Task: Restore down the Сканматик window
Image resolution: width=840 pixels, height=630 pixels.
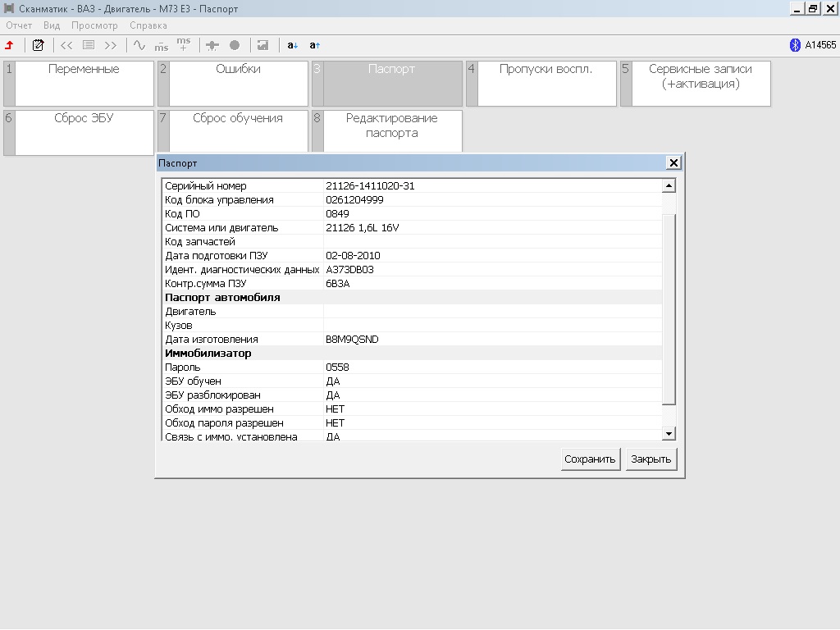Action: [813, 8]
